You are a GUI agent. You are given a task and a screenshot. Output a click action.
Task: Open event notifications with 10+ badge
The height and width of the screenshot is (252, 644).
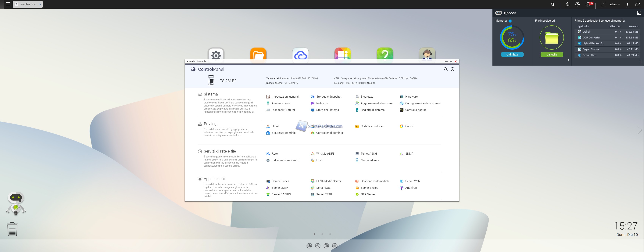[x=588, y=4]
